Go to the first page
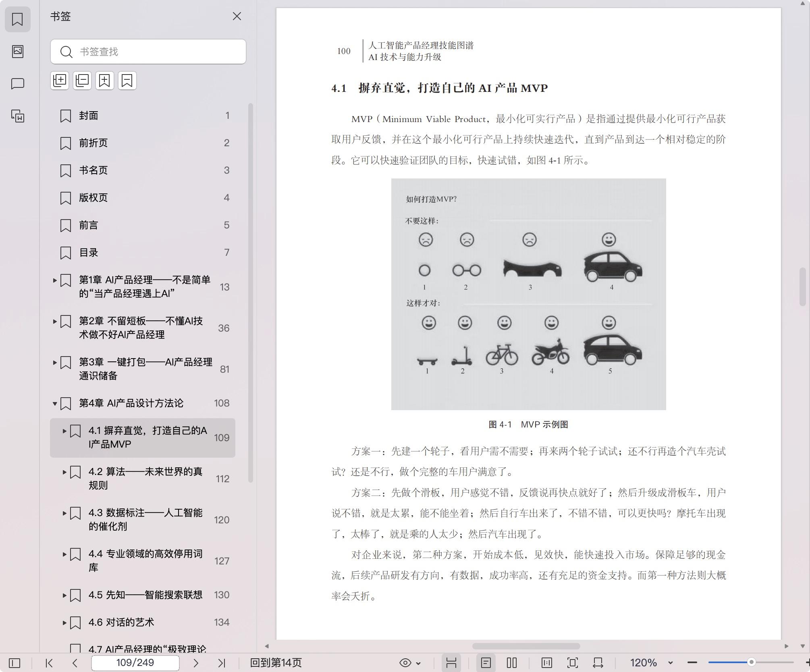Image resolution: width=810 pixels, height=672 pixels. point(49,663)
